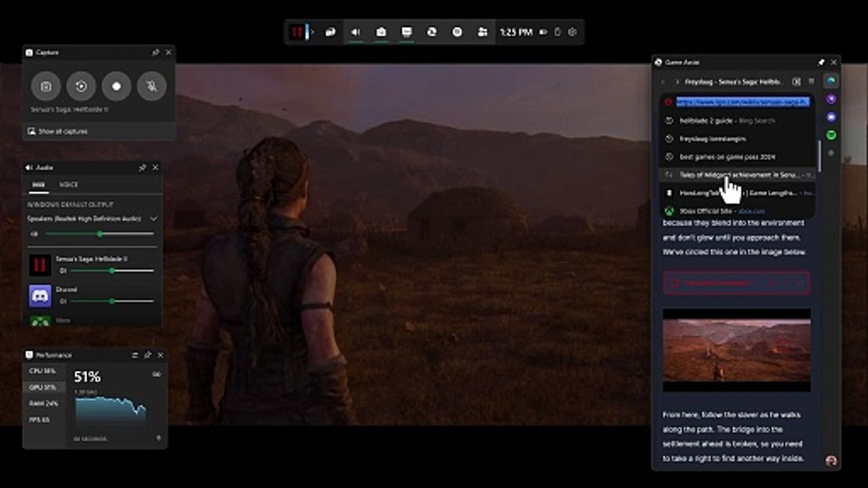Open widget menu in Game Bar

coord(330,32)
